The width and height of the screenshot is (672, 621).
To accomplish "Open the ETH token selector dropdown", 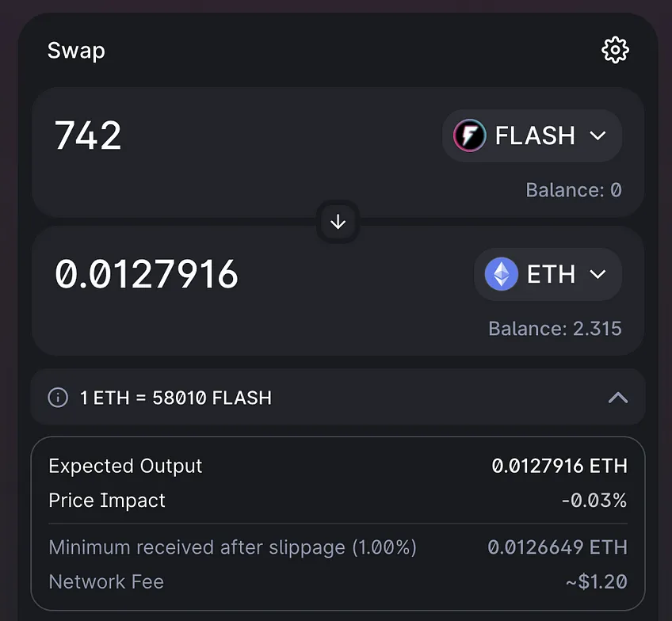I will tap(548, 274).
